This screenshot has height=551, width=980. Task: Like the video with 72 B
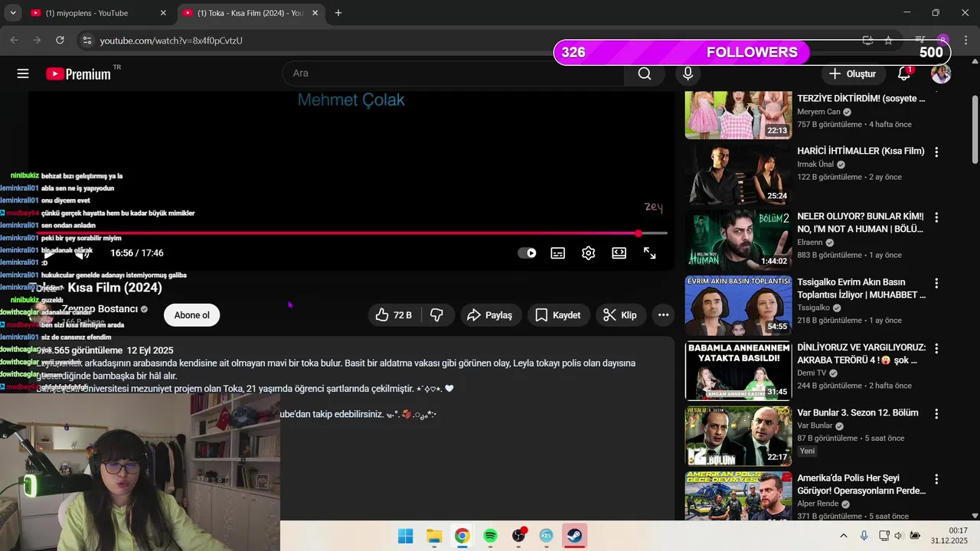pos(394,315)
